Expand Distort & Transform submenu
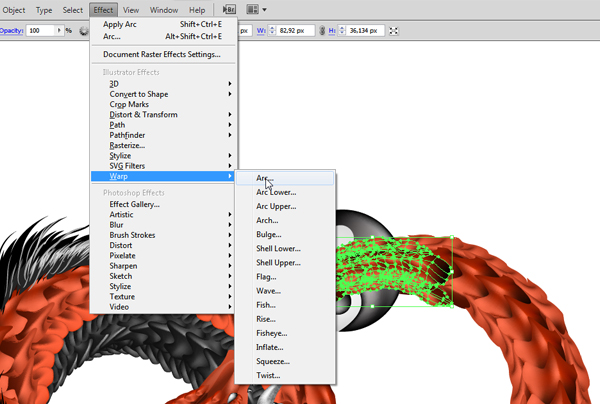The image size is (600, 404). (163, 114)
